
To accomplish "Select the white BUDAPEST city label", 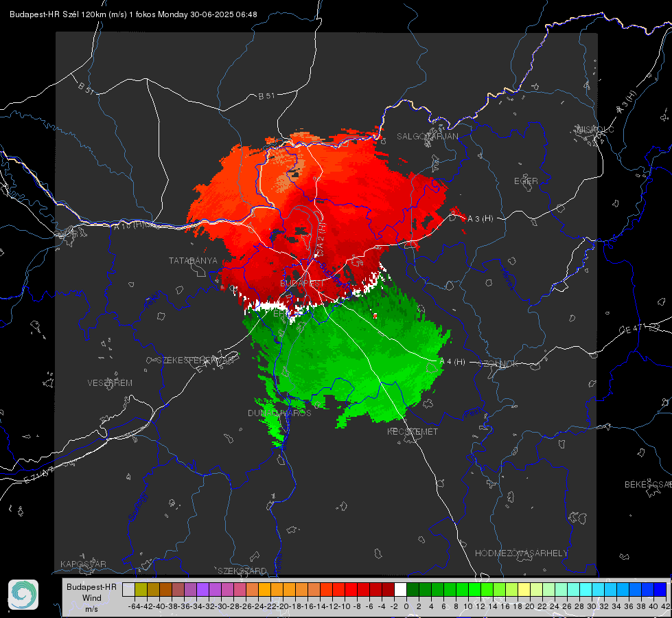I will pos(302,284).
